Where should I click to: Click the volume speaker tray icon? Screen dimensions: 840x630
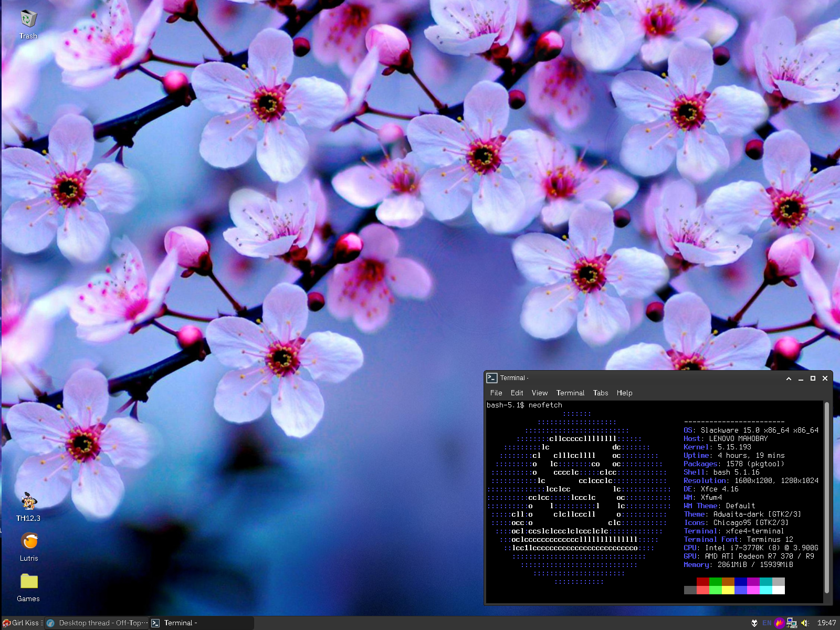pos(805,623)
